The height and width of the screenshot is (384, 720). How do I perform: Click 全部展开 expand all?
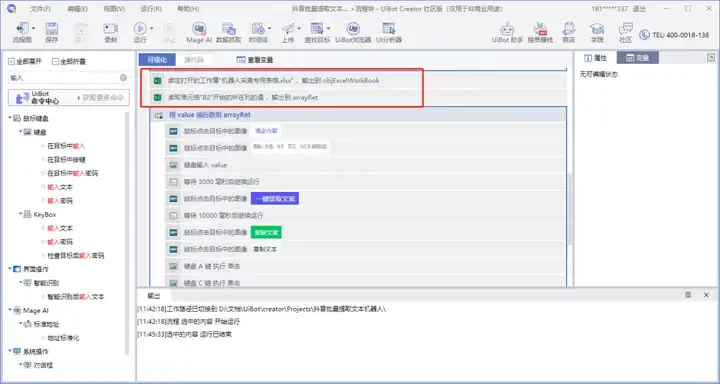click(x=25, y=62)
